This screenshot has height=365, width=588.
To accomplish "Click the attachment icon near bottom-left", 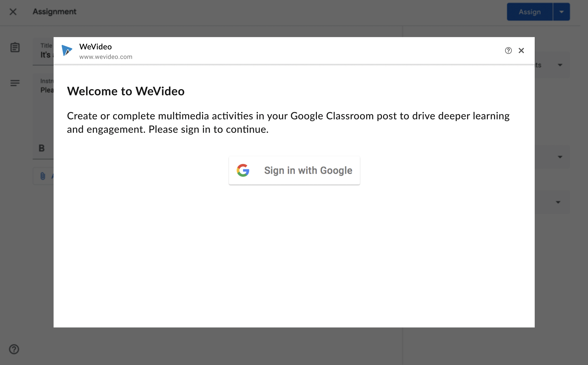I will [43, 176].
